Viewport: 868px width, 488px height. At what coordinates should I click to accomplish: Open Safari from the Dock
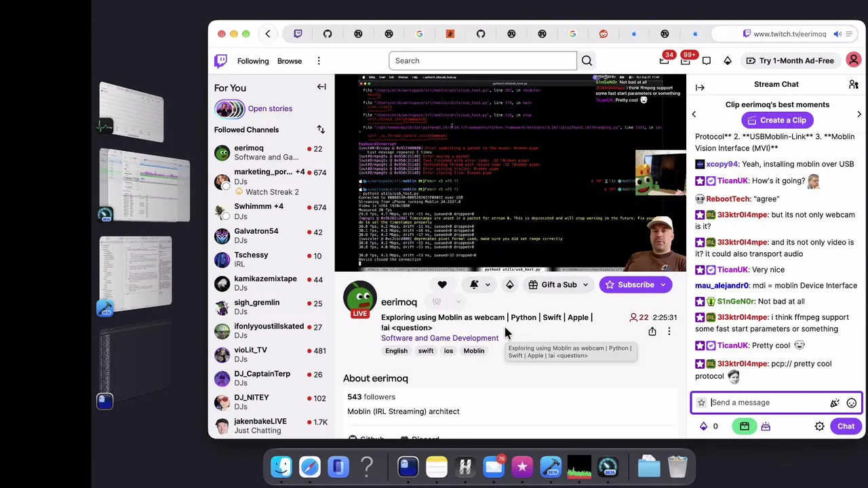pyautogui.click(x=310, y=467)
